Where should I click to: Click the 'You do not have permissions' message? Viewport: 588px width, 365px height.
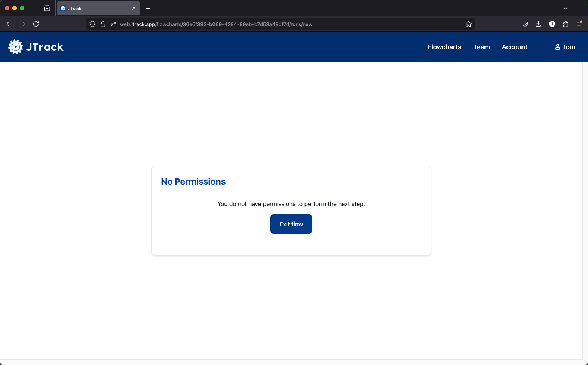click(x=291, y=204)
